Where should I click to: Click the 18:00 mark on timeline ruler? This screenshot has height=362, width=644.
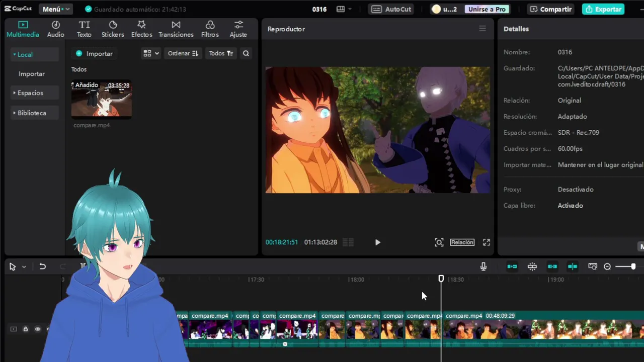(357, 280)
